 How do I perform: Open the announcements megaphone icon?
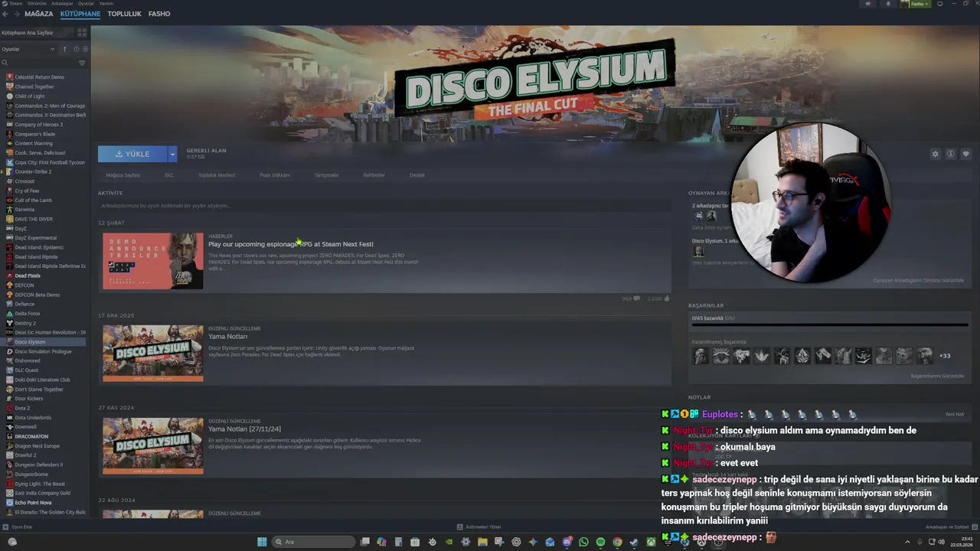[867, 4]
